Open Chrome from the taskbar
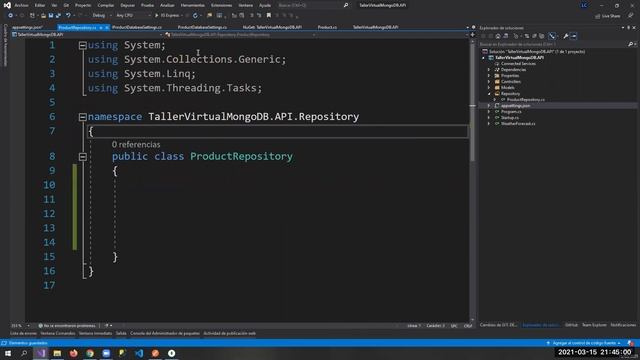 tap(90, 353)
